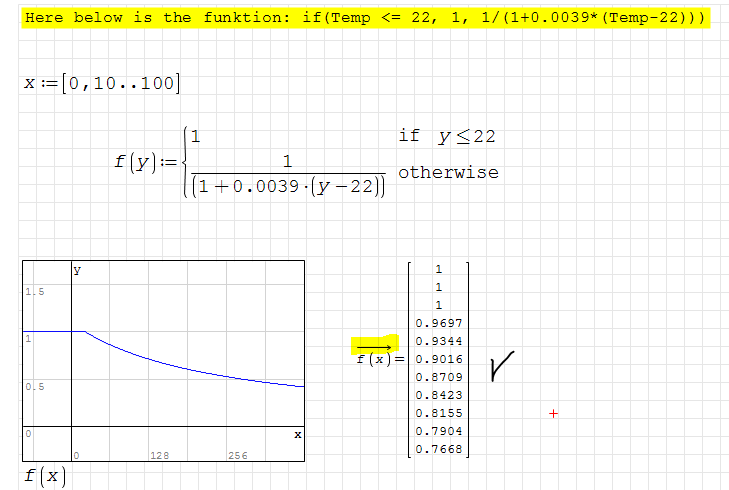
Task: Select the x range definition [0,10..100]
Action: tap(102, 83)
